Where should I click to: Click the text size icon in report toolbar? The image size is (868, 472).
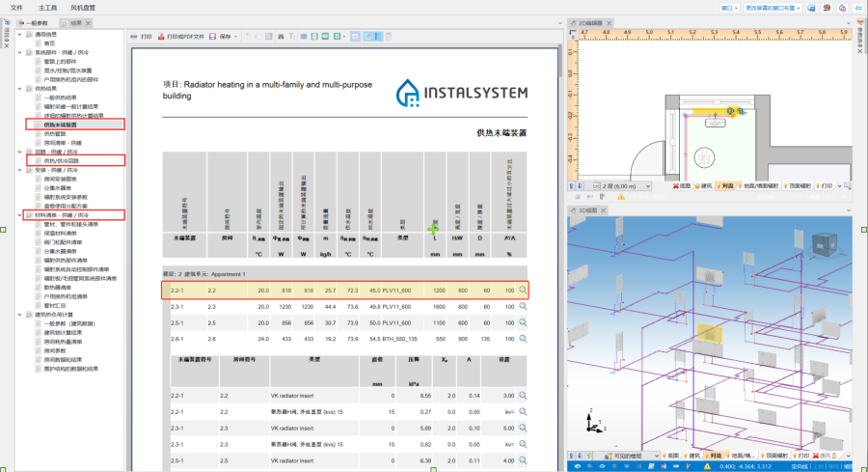291,37
